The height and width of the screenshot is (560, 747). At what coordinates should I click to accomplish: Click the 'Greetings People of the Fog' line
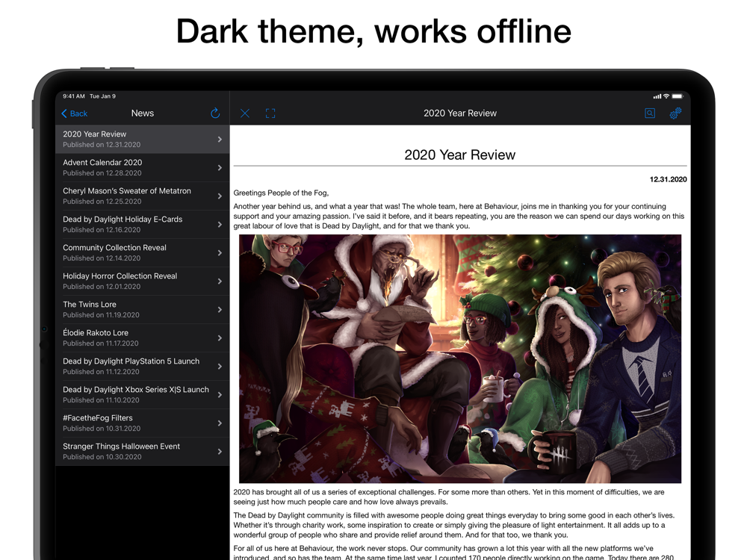tap(281, 193)
